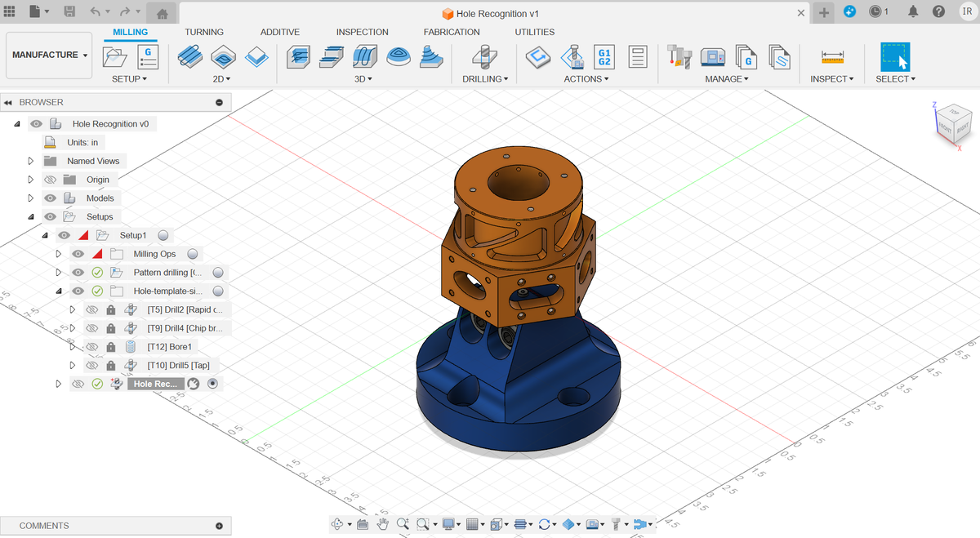This screenshot has width=980, height=538.
Task: Expand the Named Views tree node
Action: click(x=31, y=161)
